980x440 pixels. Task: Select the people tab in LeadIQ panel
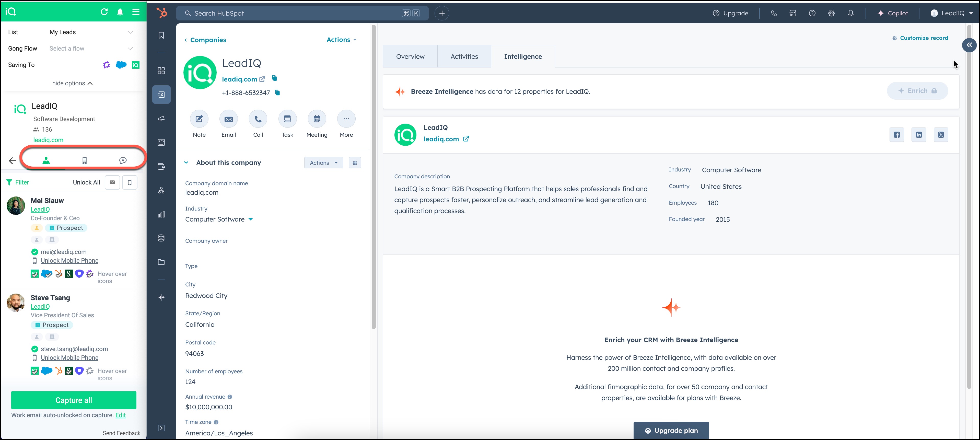(46, 161)
